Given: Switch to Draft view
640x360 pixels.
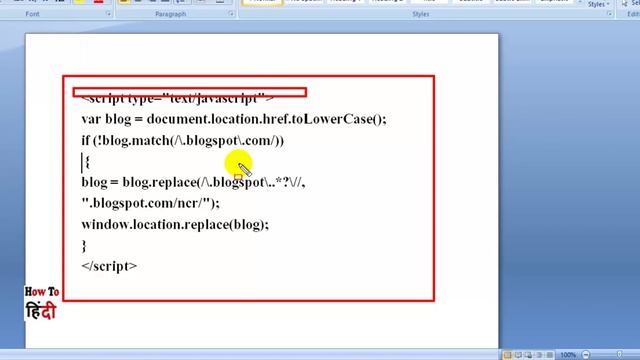Looking at the screenshot, I should 550,355.
